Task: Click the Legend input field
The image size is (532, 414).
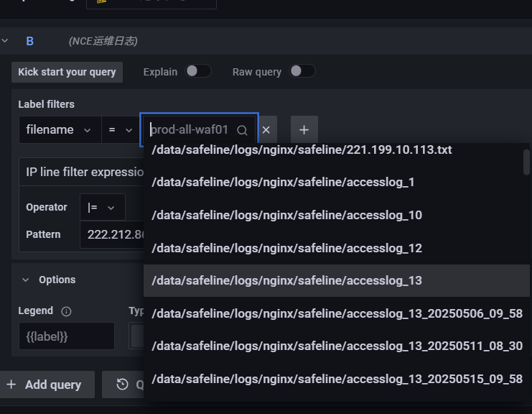Action: click(x=66, y=336)
